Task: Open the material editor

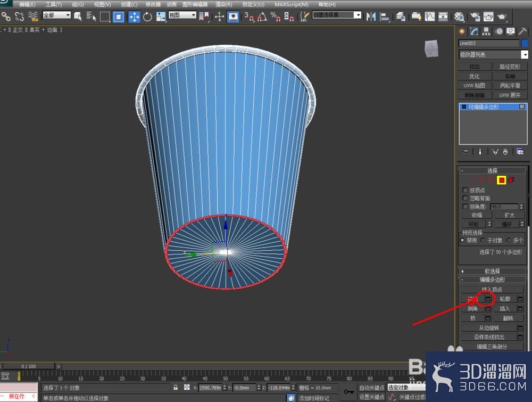Action: click(459, 17)
